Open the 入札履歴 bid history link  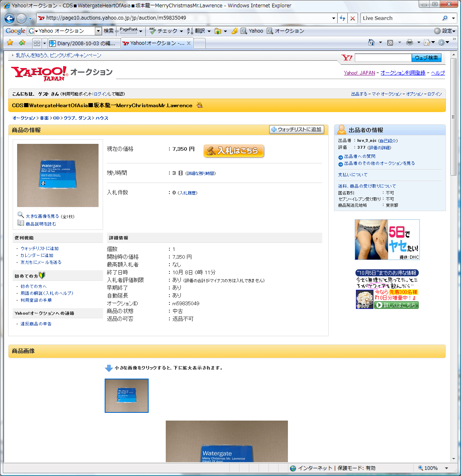click(188, 193)
